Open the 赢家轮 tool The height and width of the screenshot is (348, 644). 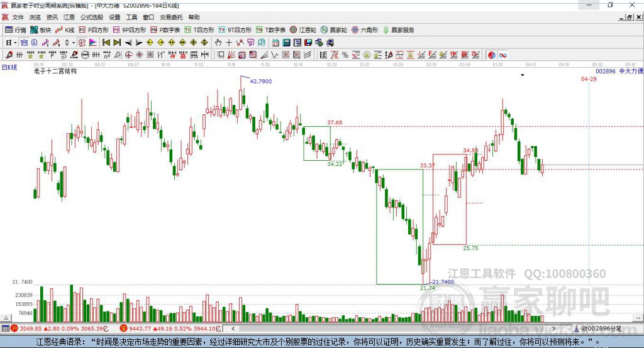click(334, 30)
